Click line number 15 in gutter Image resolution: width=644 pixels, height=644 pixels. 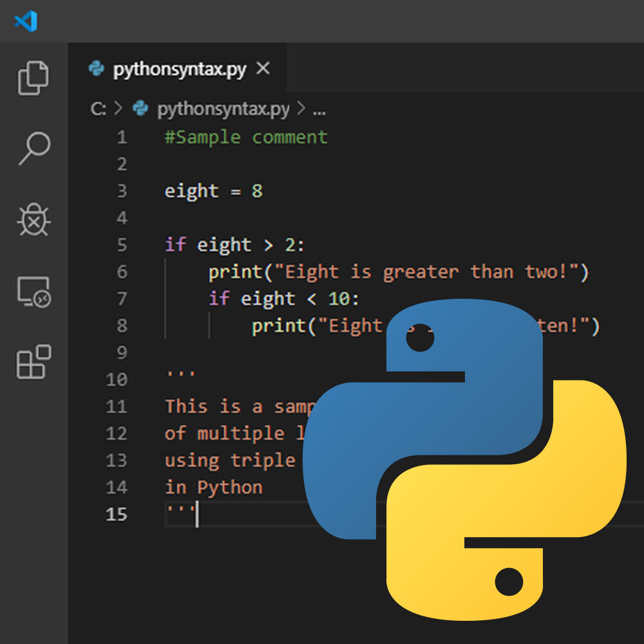click(117, 514)
